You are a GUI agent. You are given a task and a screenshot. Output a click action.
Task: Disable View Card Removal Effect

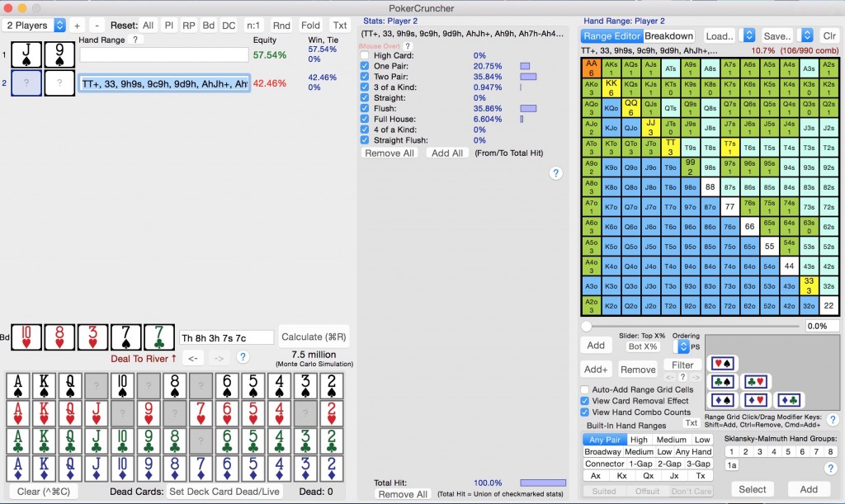pyautogui.click(x=585, y=401)
